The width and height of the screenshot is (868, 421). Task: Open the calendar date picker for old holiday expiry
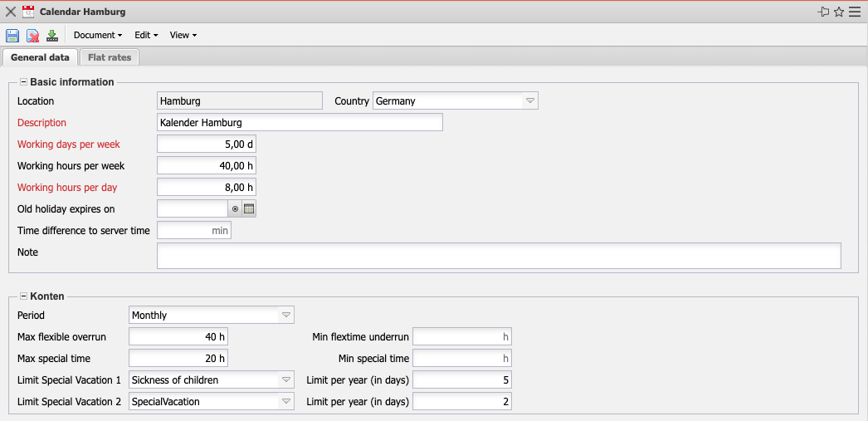click(x=249, y=209)
